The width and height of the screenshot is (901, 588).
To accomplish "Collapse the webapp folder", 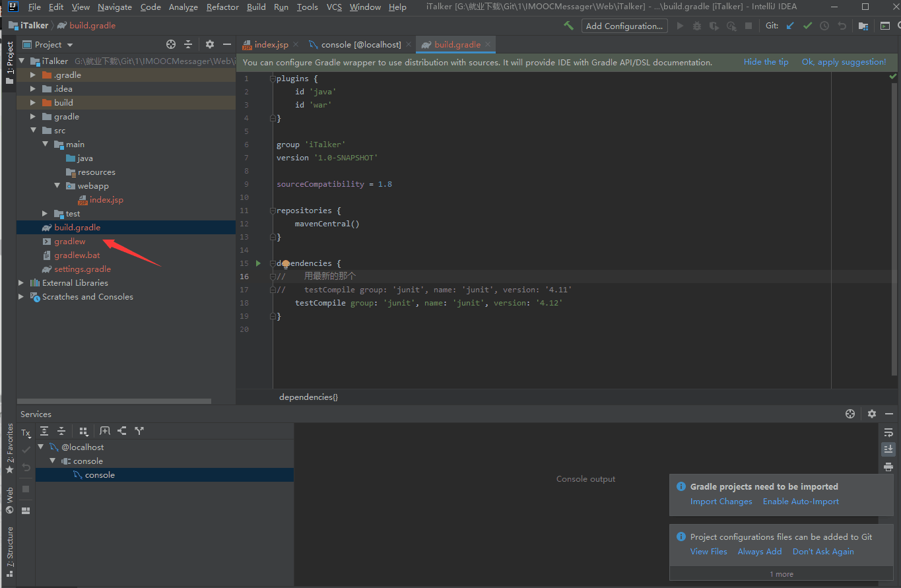I will click(x=57, y=185).
